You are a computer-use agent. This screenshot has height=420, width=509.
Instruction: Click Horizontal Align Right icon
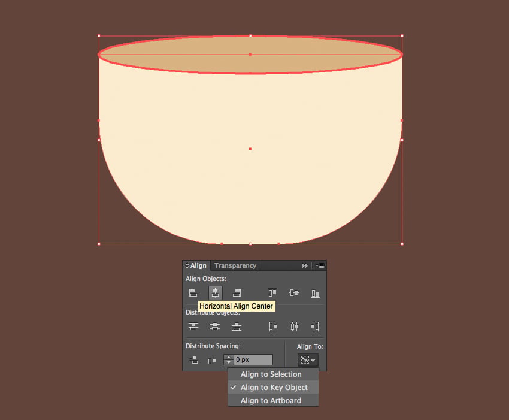(x=237, y=293)
